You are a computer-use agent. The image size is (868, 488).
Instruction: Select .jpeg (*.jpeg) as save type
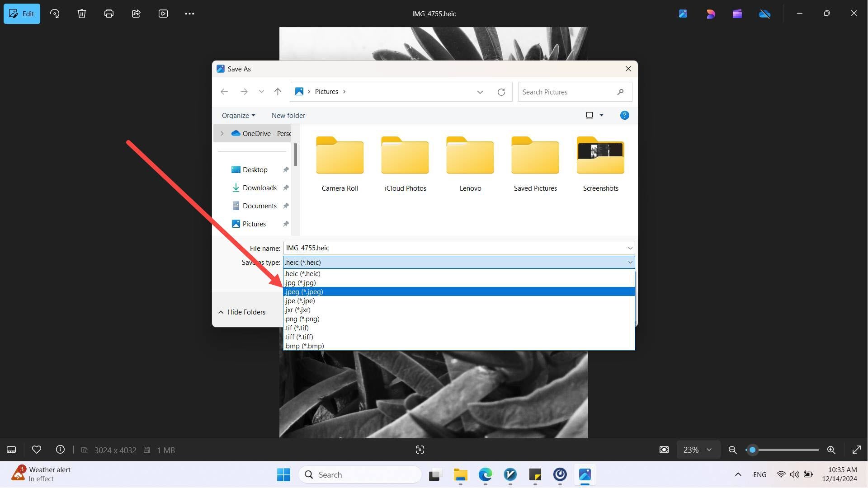(x=458, y=291)
